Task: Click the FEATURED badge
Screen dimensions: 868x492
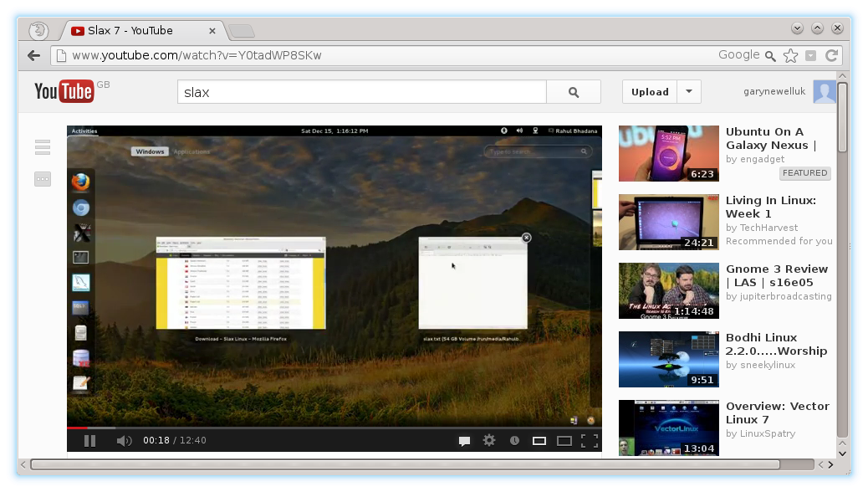Action: tap(805, 173)
